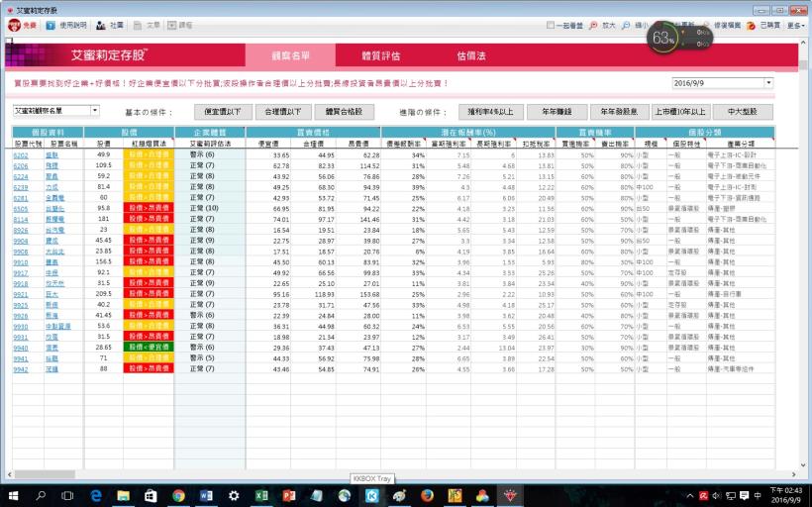812x507 pixels.
Task: Open stock code link 8114
Action: (x=21, y=220)
